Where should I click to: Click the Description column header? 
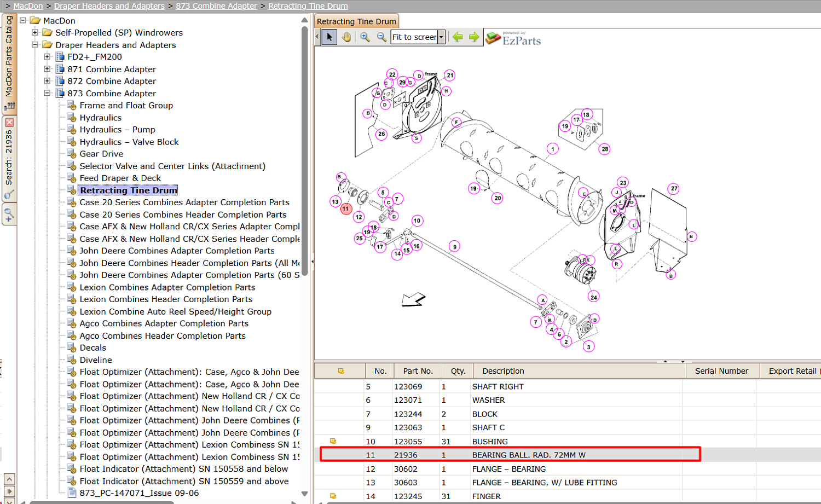pos(580,371)
